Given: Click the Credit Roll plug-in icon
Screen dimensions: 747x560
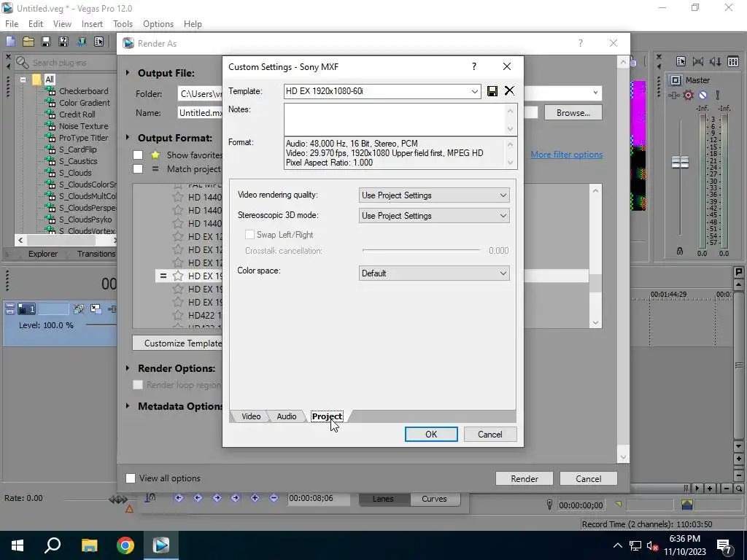Looking at the screenshot, I should point(50,114).
